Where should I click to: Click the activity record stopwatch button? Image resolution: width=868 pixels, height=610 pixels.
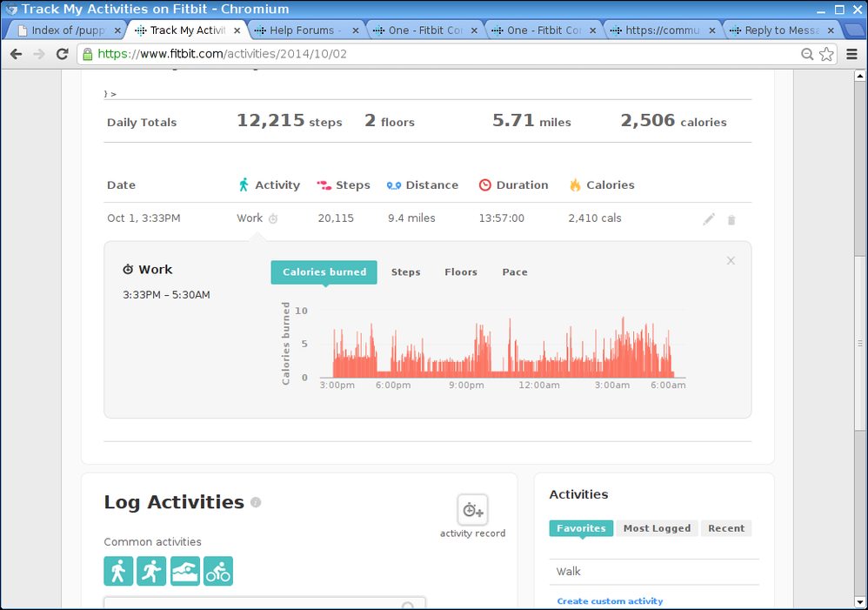(473, 510)
